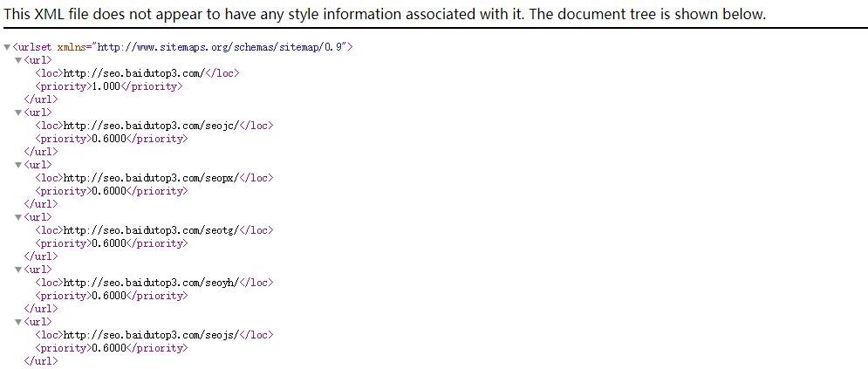Click the seojs loc URL text
Image resolution: width=868 pixels, height=369 pixels.
(151, 335)
